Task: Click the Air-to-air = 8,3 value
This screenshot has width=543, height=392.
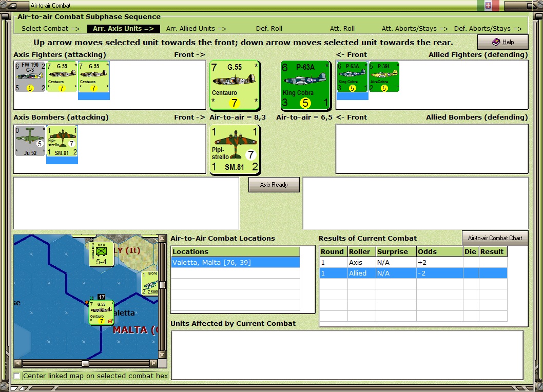Action: point(238,117)
